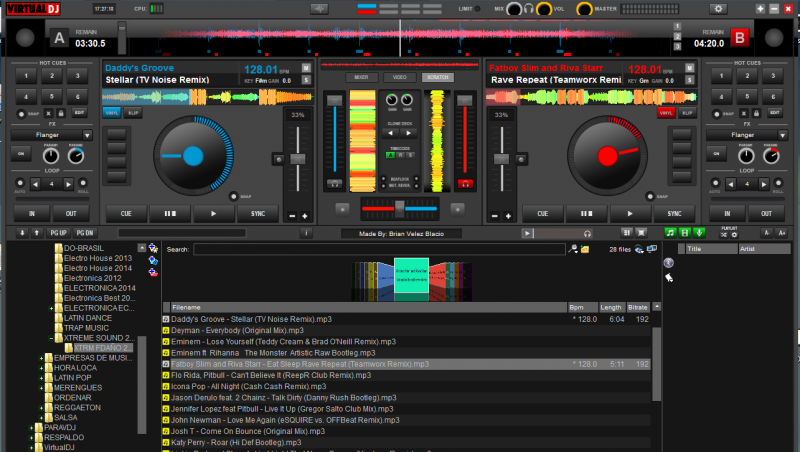Click Deck B loop OUT button
The width and height of the screenshot is (800, 452).
(766, 214)
